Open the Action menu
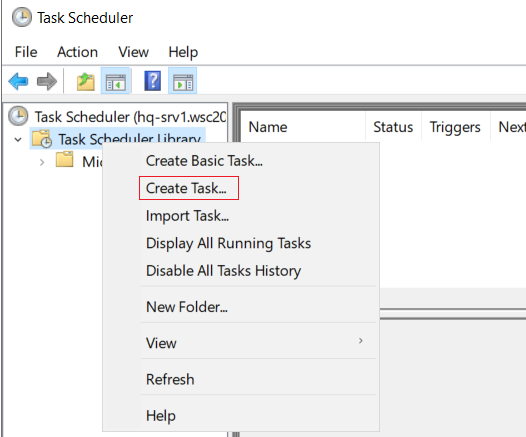 pos(77,52)
